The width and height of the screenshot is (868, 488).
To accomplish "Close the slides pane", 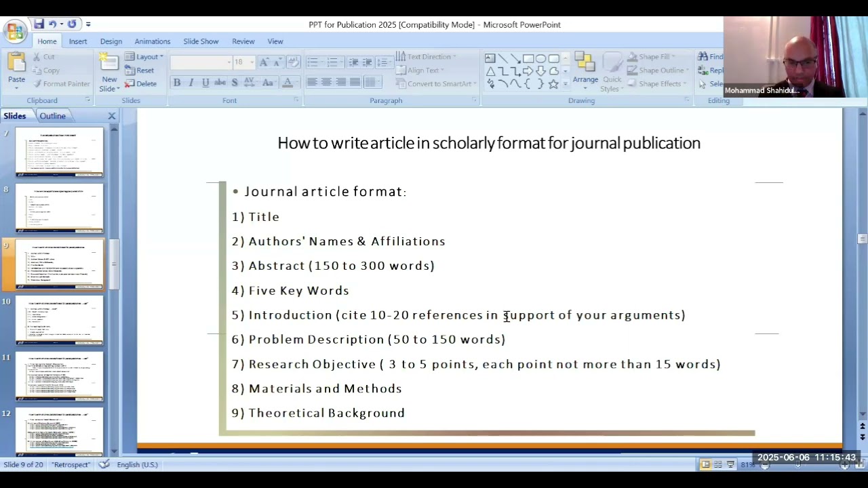I will click(112, 116).
